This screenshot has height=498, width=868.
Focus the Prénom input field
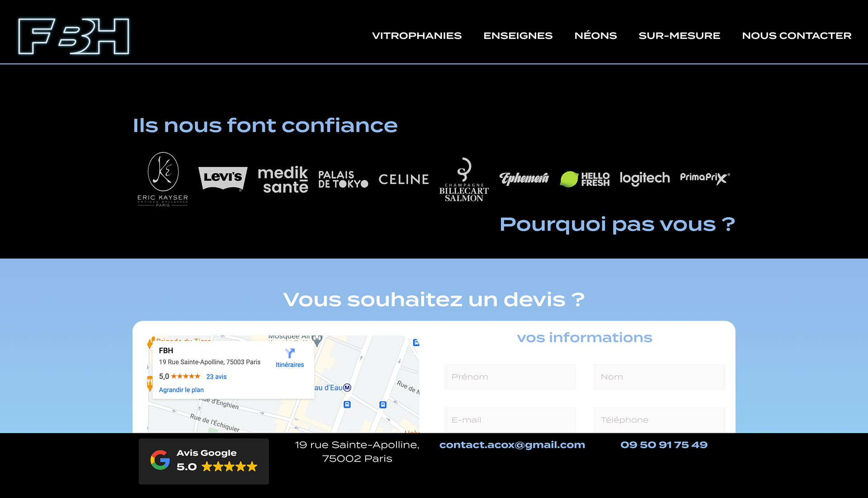(x=510, y=377)
